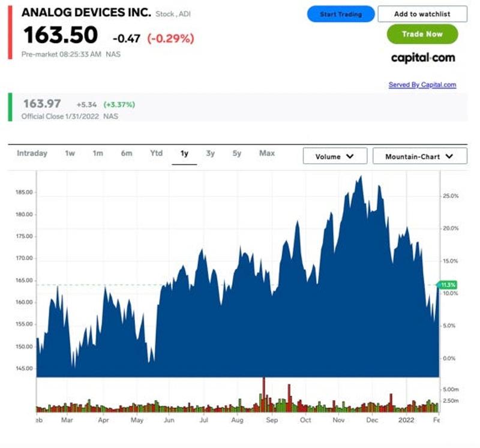
Task: Click the 11.3% price marker on chart
Action: coord(447,285)
